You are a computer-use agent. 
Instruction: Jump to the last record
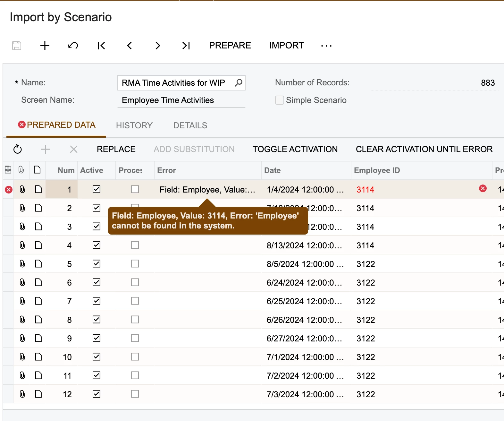pos(186,46)
